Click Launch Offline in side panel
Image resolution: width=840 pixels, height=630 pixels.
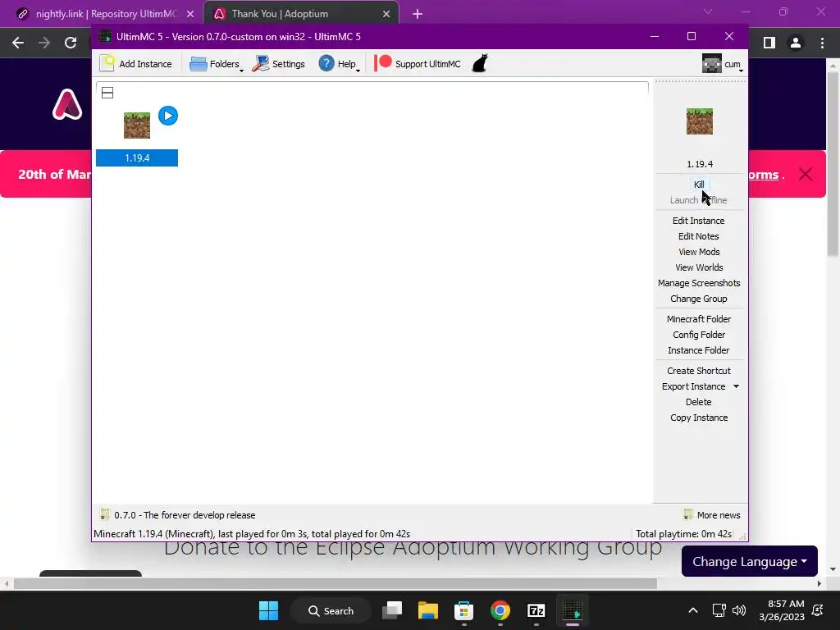click(699, 200)
